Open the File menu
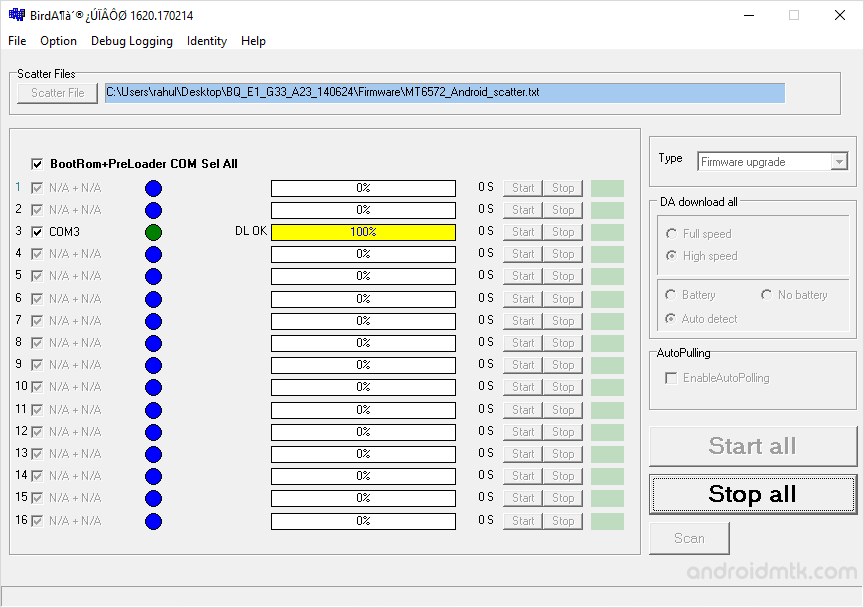Screen dimensions: 864x608 click(16, 41)
